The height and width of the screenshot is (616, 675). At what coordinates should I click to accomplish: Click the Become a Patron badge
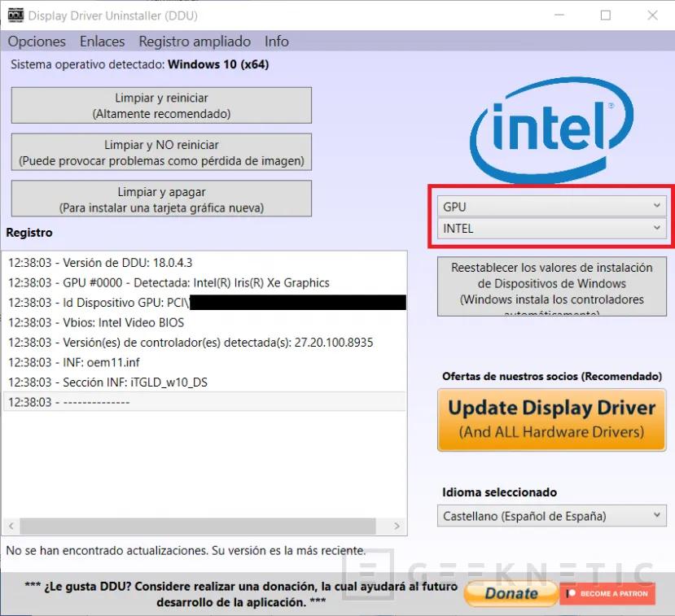pyautogui.click(x=607, y=593)
